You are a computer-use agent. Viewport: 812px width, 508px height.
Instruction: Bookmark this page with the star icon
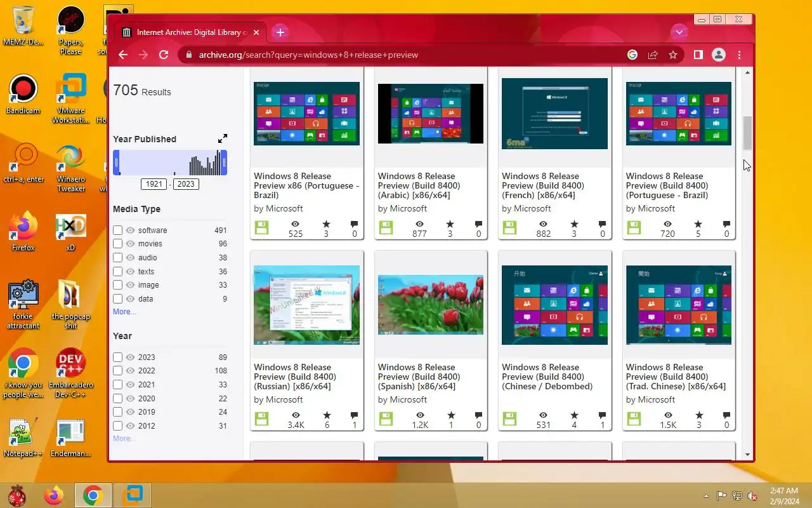673,55
